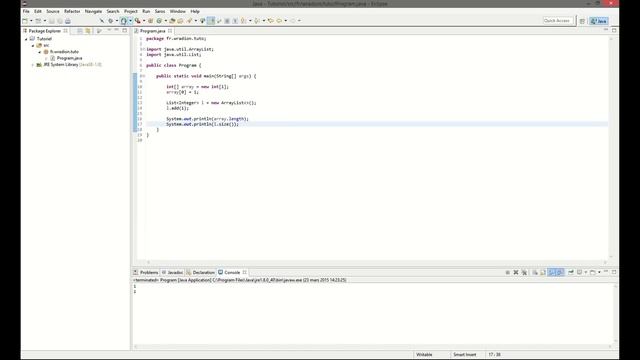This screenshot has width=640, height=360.
Task: Click the Next Annotation arrow icon
Action: point(244,21)
